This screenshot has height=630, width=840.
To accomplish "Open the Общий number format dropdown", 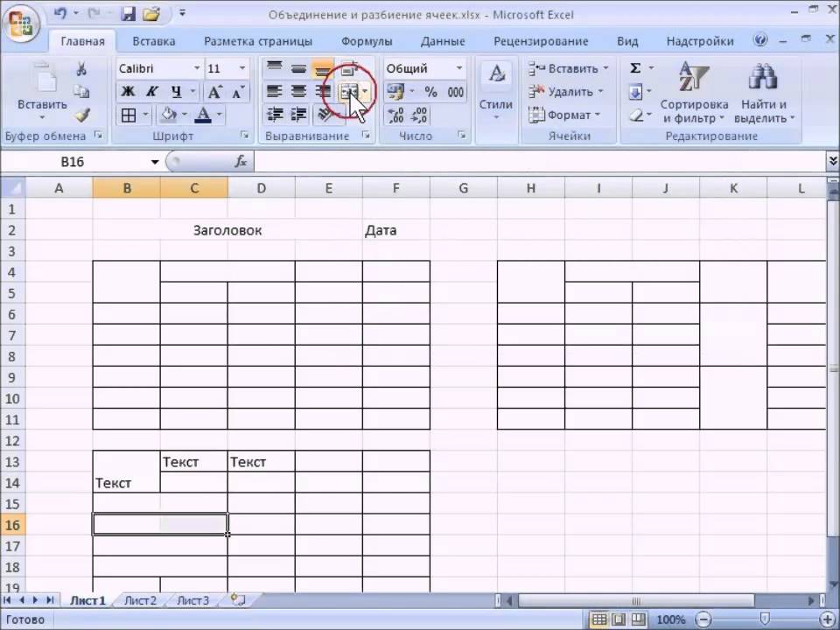I will [459, 68].
